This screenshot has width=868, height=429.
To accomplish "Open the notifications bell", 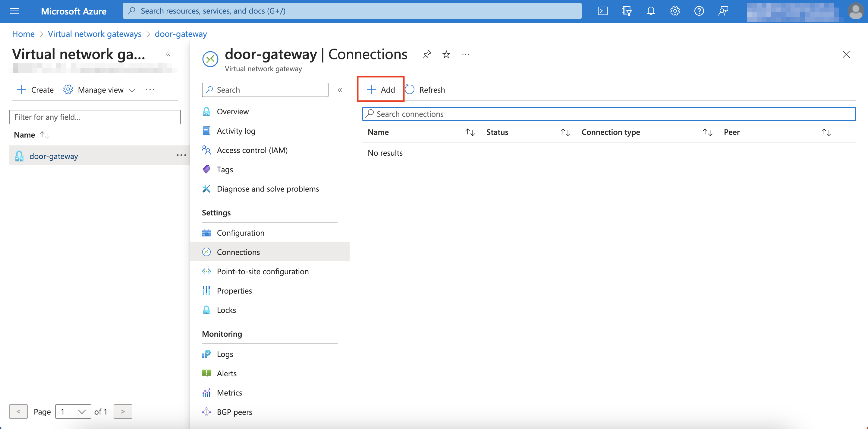I will coord(651,11).
